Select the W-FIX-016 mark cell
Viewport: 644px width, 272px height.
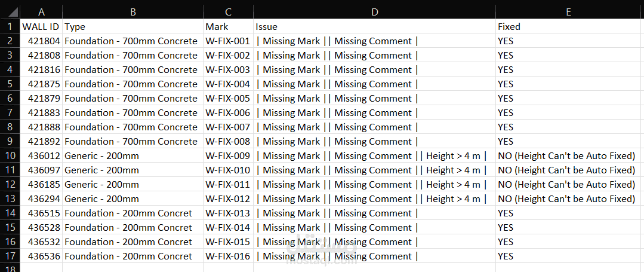pyautogui.click(x=228, y=256)
